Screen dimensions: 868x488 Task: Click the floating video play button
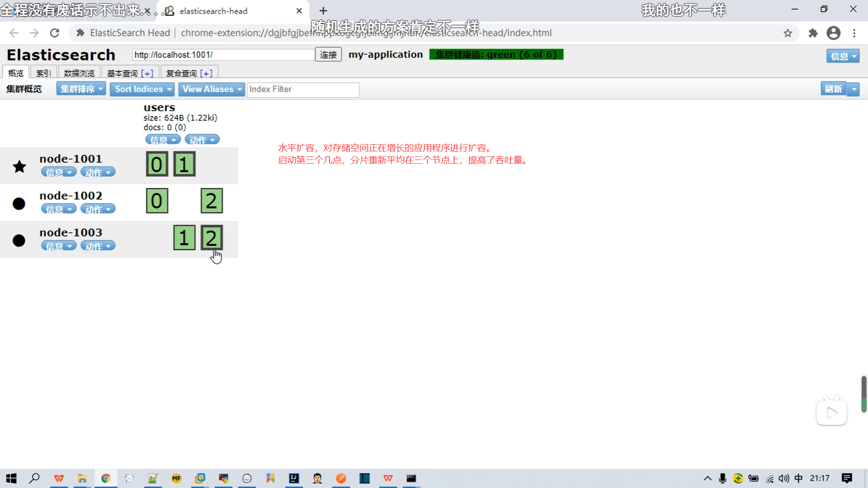(831, 412)
